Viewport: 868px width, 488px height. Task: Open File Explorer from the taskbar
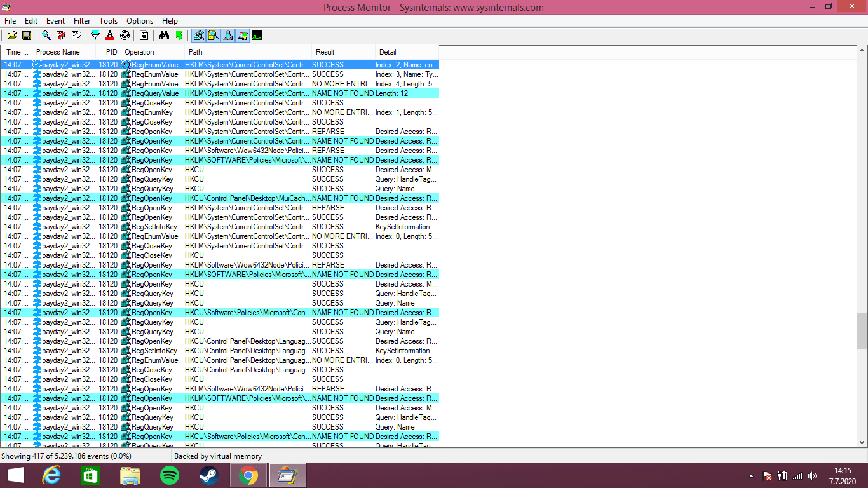[130, 475]
